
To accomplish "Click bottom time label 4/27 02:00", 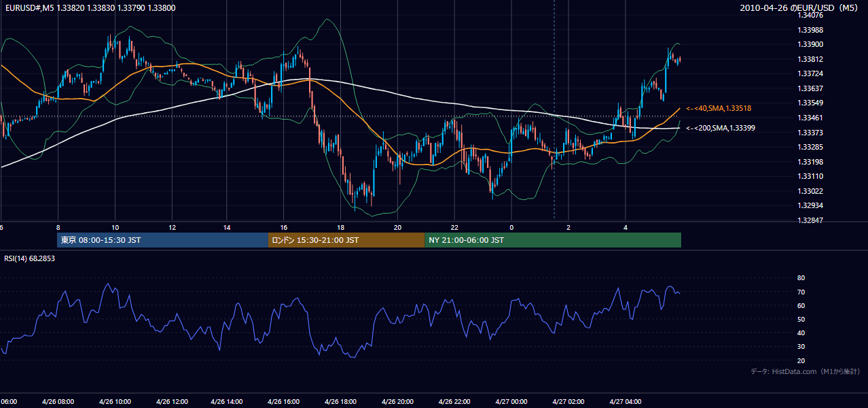I will [568, 401].
